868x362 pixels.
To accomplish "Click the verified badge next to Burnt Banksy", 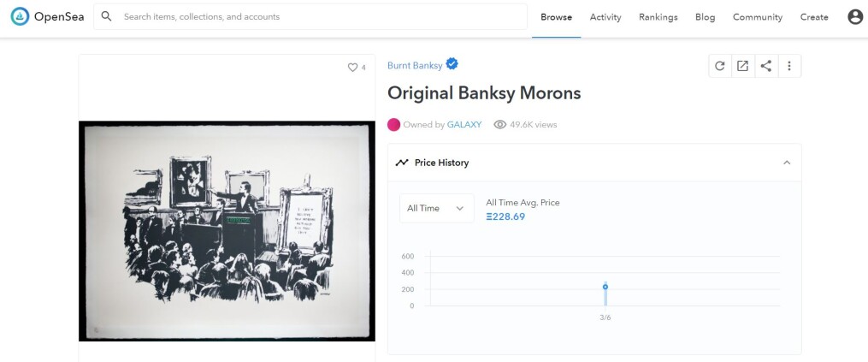I will point(452,64).
